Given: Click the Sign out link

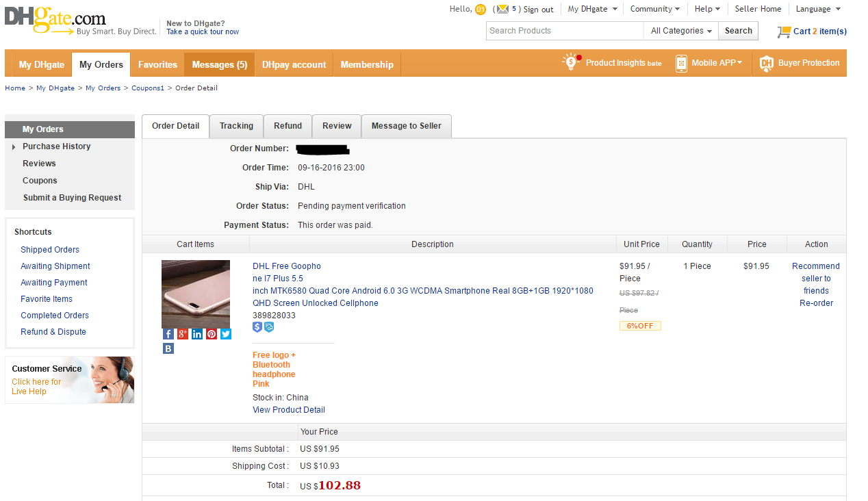Looking at the screenshot, I should (x=539, y=10).
